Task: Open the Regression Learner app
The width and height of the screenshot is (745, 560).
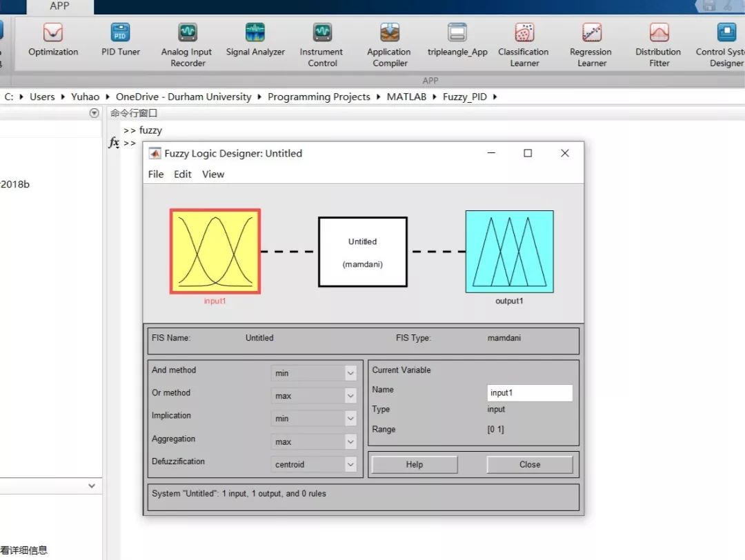Action: (x=591, y=46)
